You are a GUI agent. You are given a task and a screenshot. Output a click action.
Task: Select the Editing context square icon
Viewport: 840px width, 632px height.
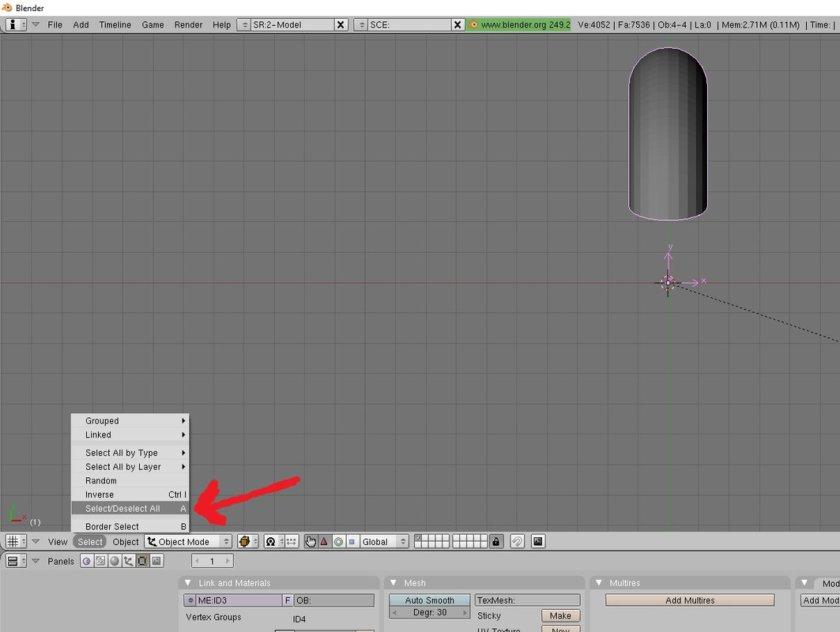click(x=142, y=561)
